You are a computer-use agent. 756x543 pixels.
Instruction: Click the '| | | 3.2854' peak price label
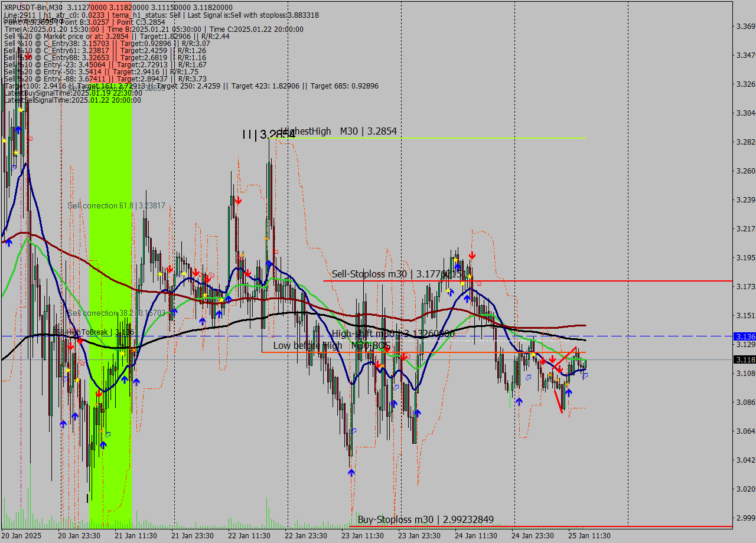[269, 135]
